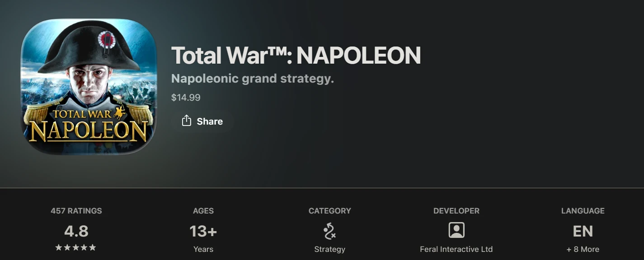Click the Ages header label
This screenshot has width=644, height=260.
[x=203, y=211]
